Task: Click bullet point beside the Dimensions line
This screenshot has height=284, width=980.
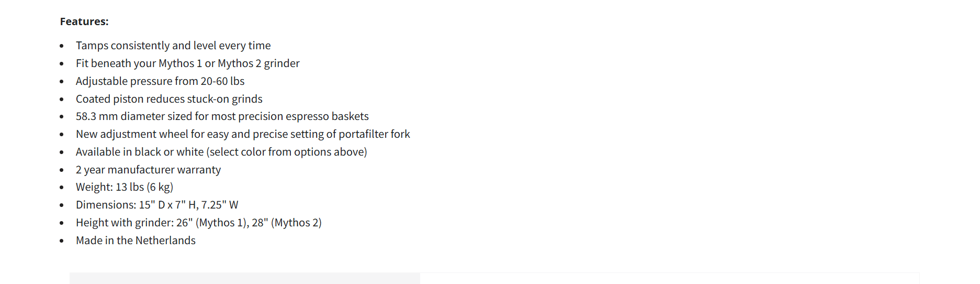Action: tap(62, 205)
